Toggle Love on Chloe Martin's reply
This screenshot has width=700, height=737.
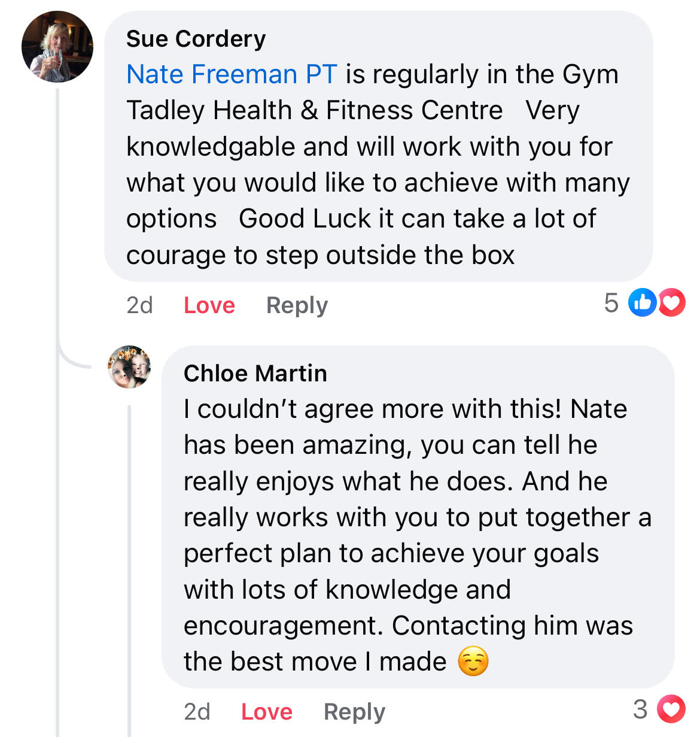coord(266,711)
